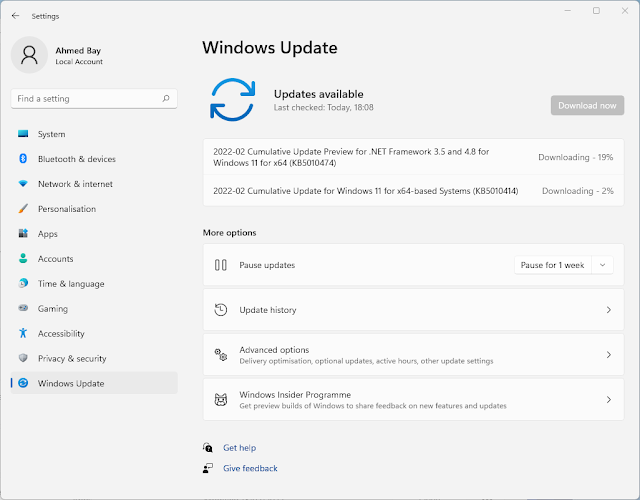640x500 pixels.
Task: Click the pause bars icon
Action: click(221, 265)
